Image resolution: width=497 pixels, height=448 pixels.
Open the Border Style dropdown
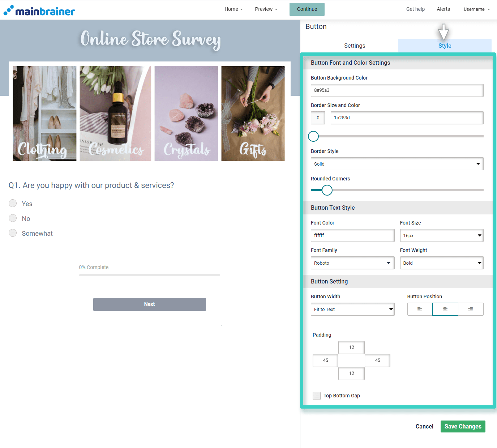397,164
